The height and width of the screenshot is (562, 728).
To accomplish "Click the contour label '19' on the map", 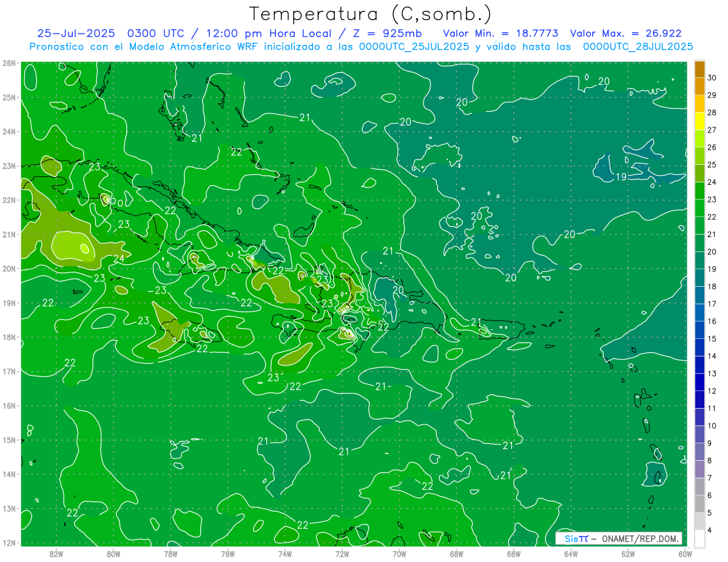I will click(x=621, y=177).
